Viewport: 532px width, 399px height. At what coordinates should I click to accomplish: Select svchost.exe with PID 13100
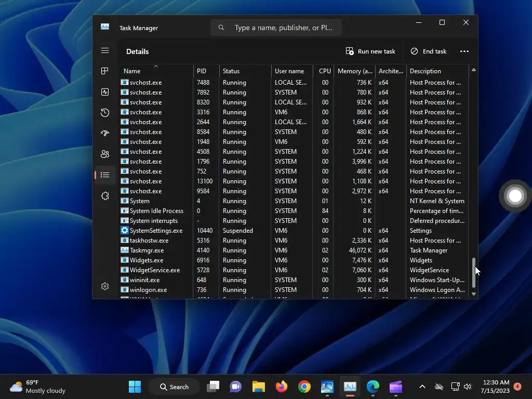[x=294, y=181]
